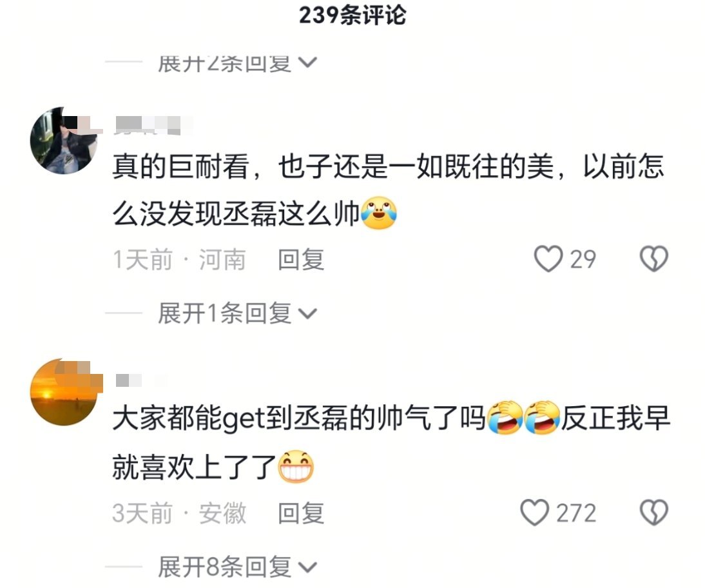
Task: Click the second laughing-tears emoji before 反正
Action: tap(542, 417)
